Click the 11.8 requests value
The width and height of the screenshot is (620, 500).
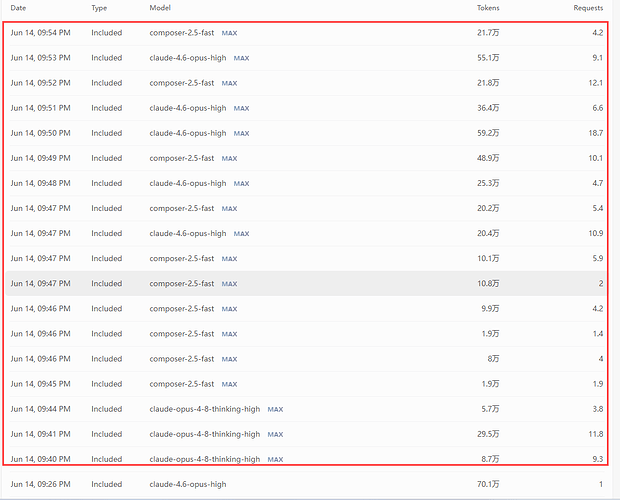(595, 434)
